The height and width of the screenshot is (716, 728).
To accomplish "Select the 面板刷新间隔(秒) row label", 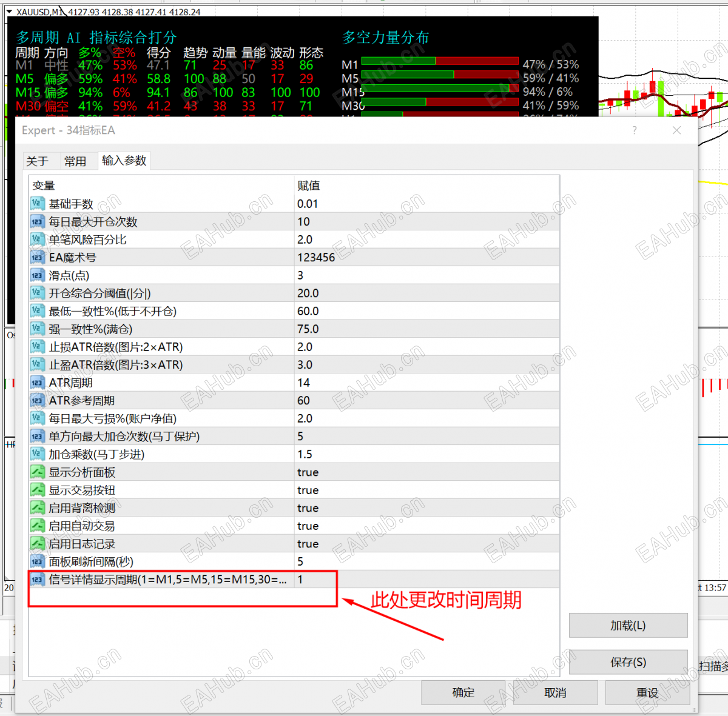I will (91, 561).
